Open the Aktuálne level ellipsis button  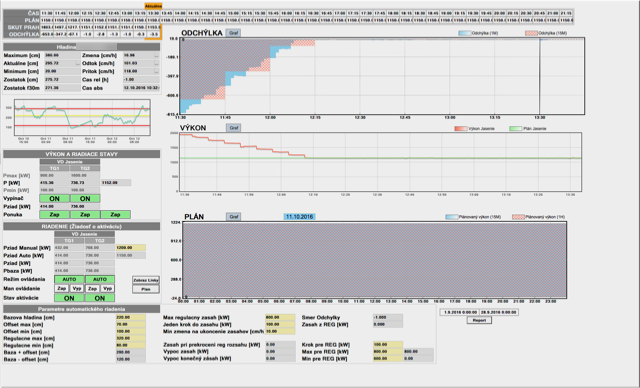[78, 63]
